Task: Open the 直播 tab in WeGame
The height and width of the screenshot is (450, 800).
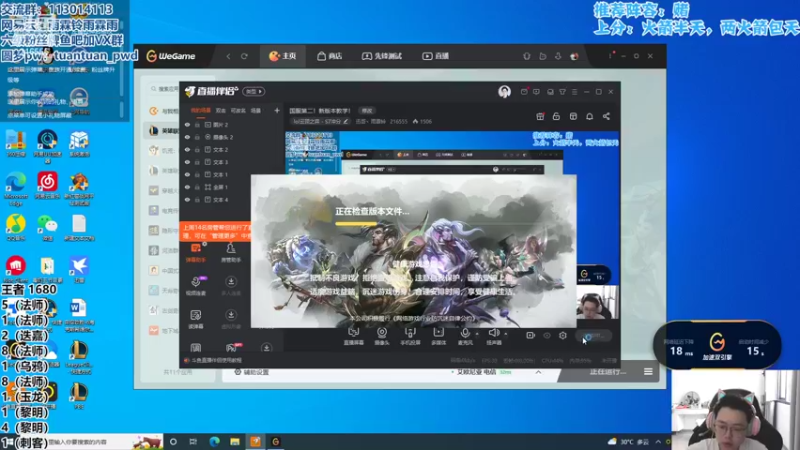Action: click(435, 56)
